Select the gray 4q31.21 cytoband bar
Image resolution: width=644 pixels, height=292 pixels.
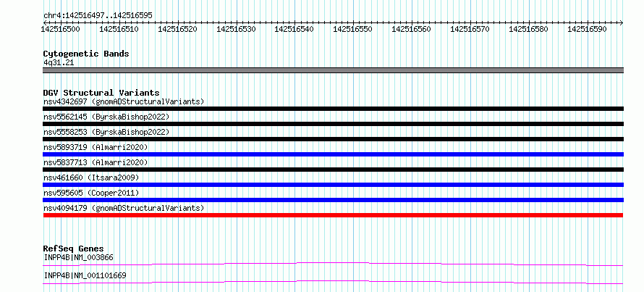(334, 70)
